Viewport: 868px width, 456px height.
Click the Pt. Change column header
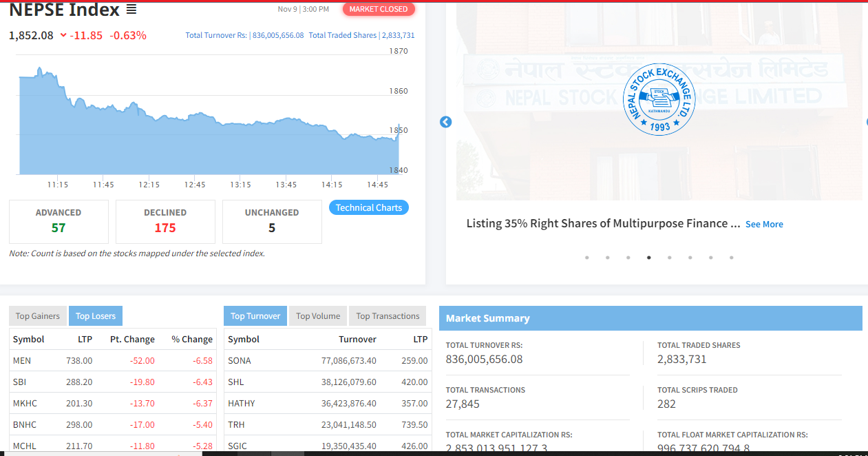(x=132, y=339)
